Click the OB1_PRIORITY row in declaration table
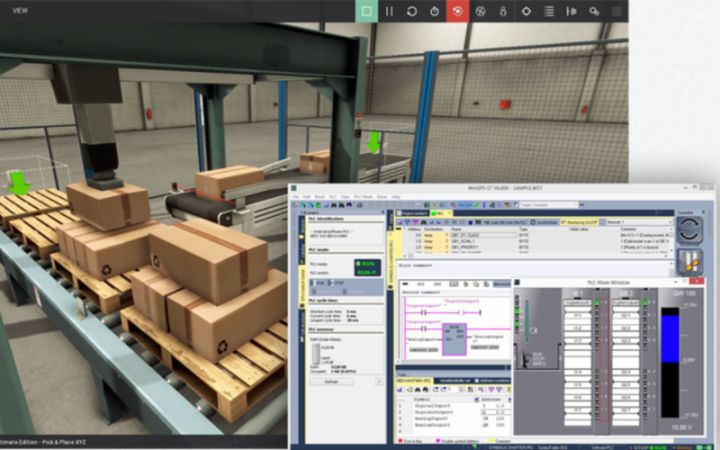This screenshot has width=720, height=450. [535, 247]
